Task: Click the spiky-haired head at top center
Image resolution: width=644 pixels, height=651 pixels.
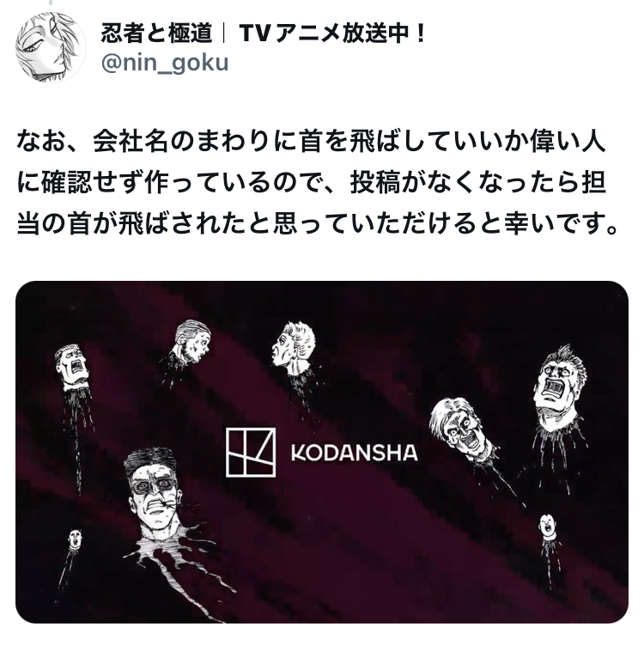Action: click(x=294, y=349)
